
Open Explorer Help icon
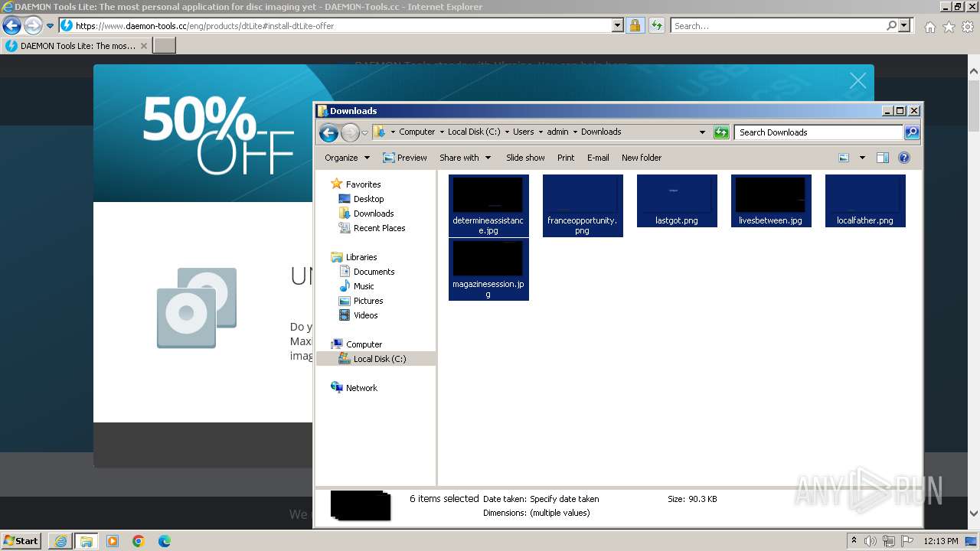click(x=904, y=158)
